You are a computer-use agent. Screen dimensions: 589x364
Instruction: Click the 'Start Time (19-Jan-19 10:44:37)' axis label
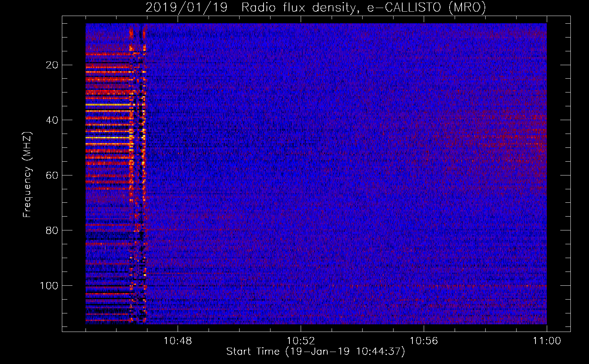pos(315,352)
